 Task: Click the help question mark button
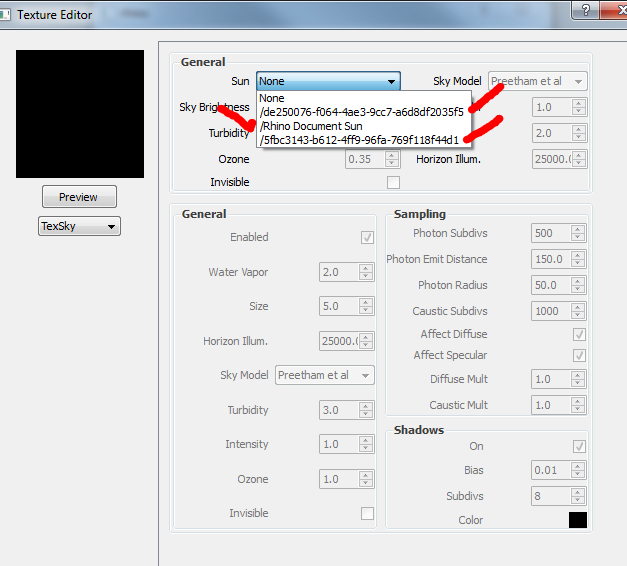(585, 10)
